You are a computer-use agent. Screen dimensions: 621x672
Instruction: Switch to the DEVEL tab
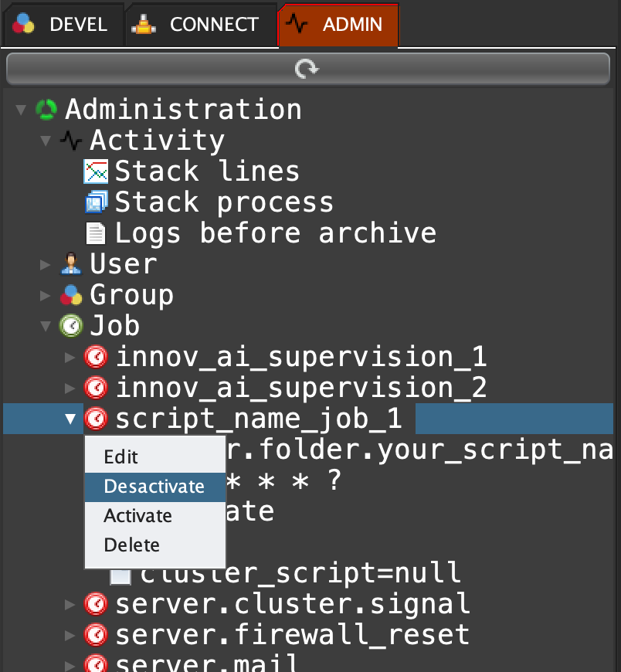point(62,25)
